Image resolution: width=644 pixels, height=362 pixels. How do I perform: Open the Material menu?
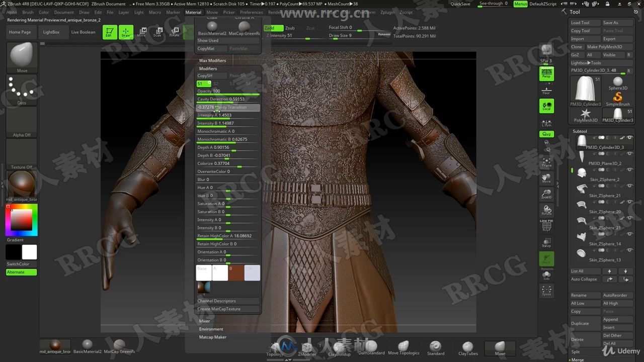[x=193, y=12]
